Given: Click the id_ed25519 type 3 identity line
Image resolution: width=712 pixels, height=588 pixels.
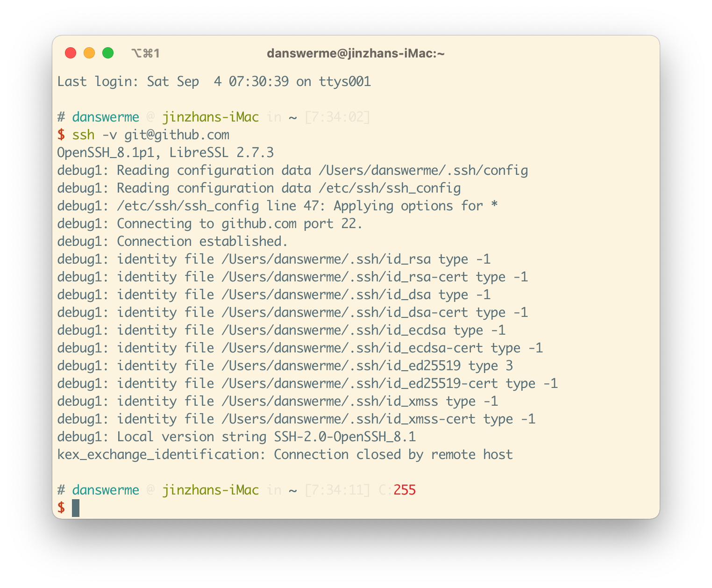Looking at the screenshot, I should click(x=285, y=366).
